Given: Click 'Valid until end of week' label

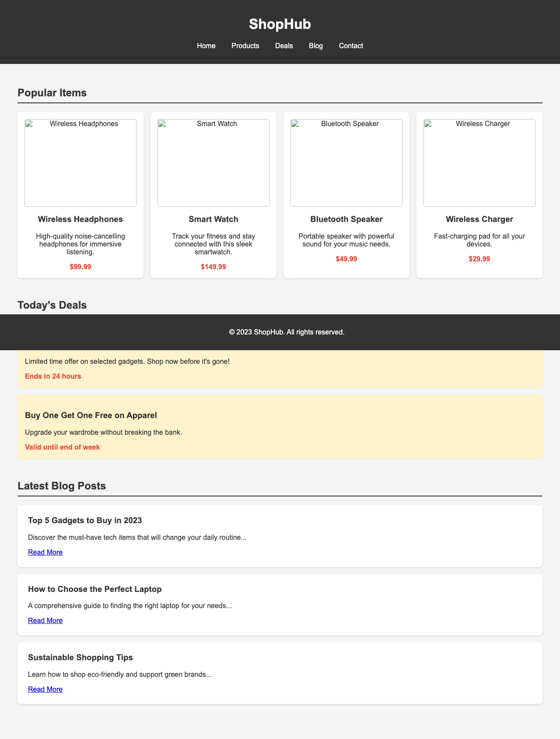Looking at the screenshot, I should pyautogui.click(x=63, y=447).
